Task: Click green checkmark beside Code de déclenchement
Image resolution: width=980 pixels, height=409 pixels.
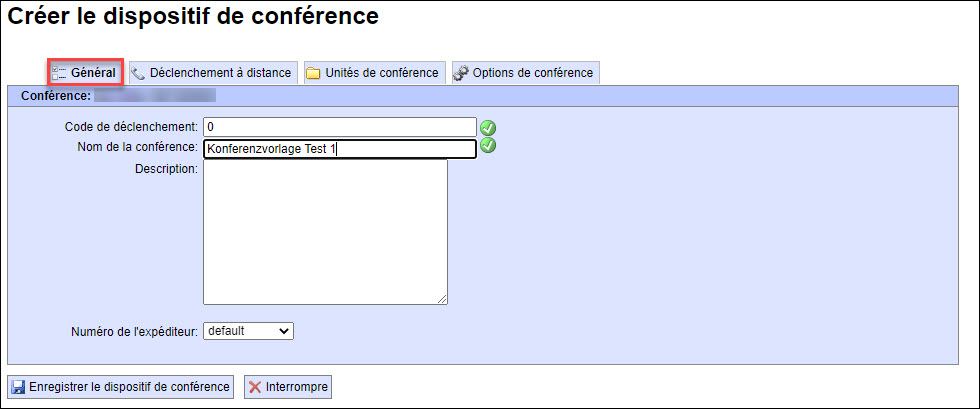Action: 488,128
